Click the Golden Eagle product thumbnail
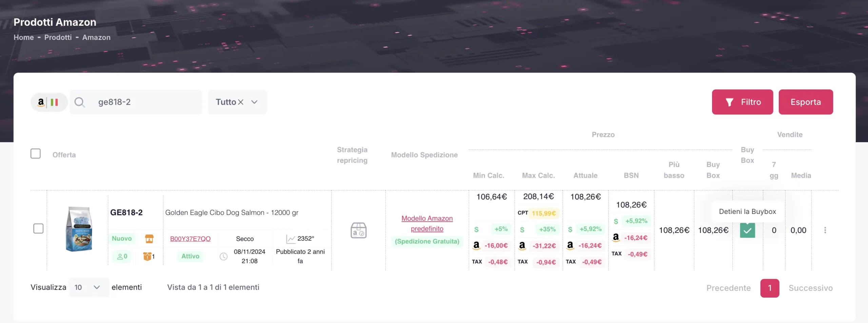868x323 pixels. pos(79,229)
